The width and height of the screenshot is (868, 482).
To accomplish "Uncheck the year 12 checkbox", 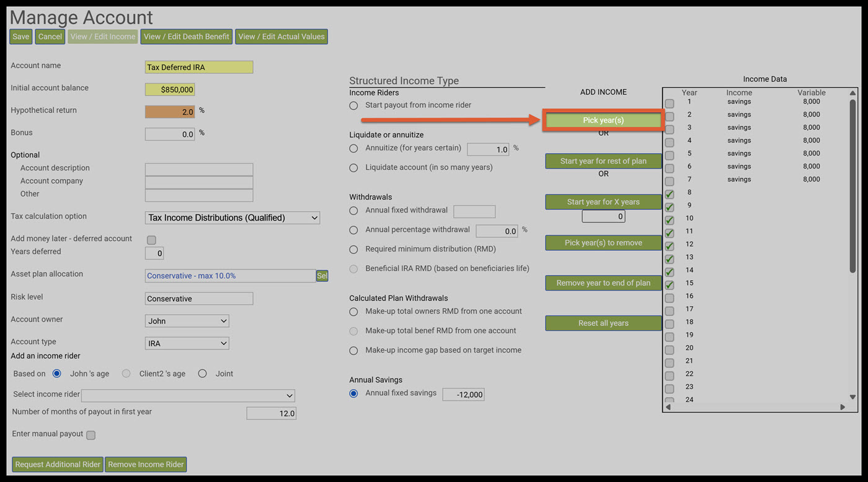I will click(x=670, y=246).
